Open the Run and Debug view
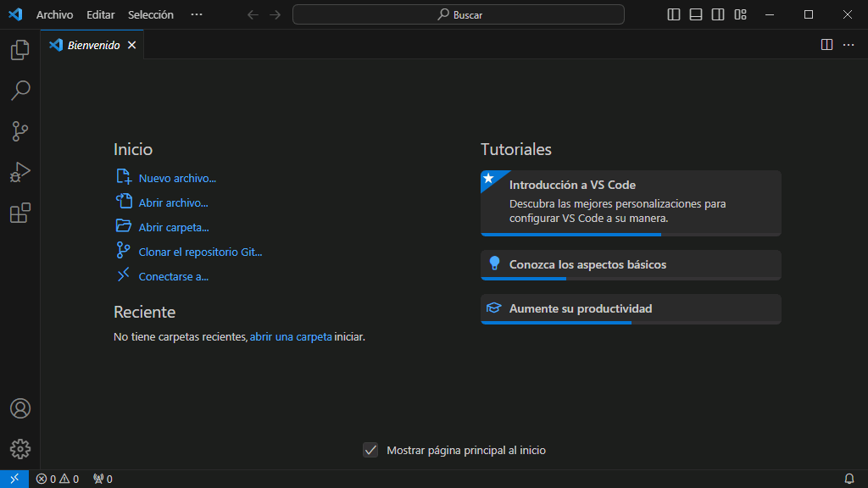The width and height of the screenshot is (868, 488). tap(20, 172)
